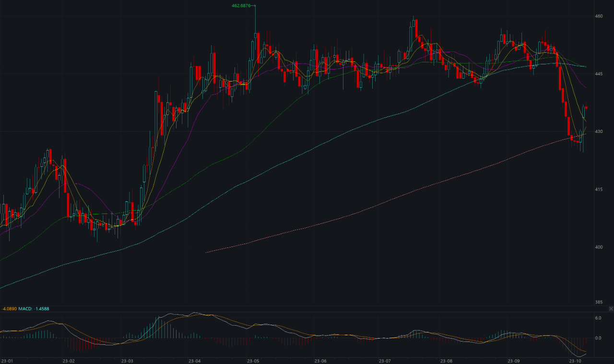The image size is (614, 364).
Task: Click the 462.6876 high price label
Action: click(x=241, y=6)
